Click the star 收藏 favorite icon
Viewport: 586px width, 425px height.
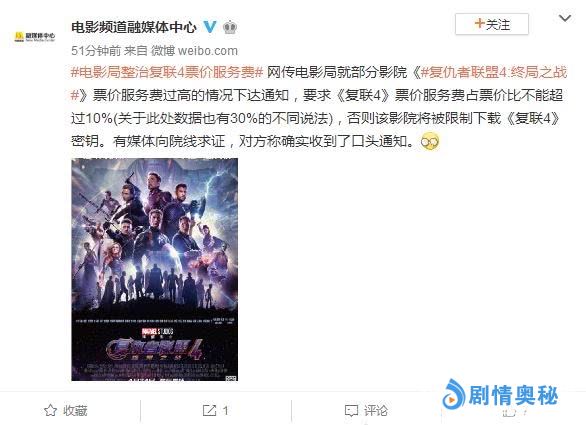(x=50, y=410)
